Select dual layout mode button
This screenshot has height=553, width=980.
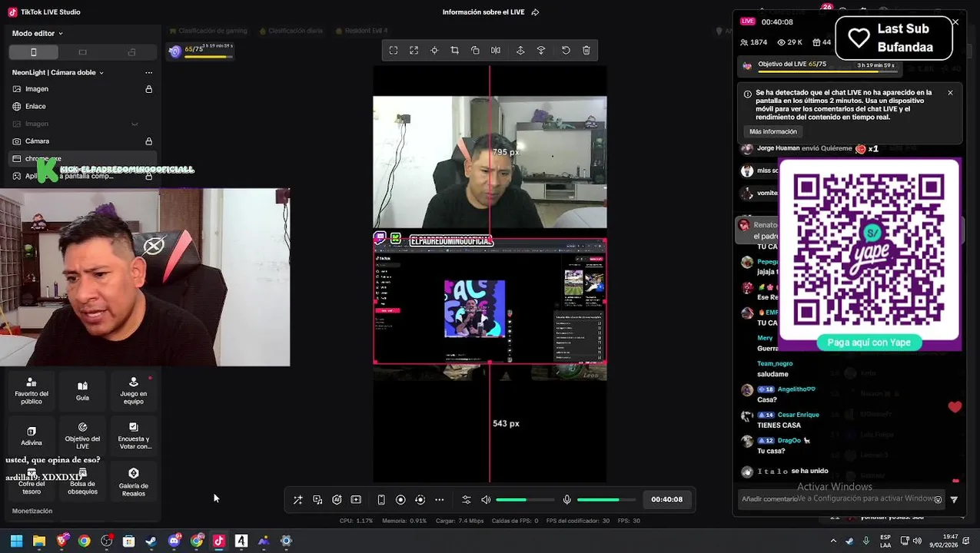click(131, 52)
